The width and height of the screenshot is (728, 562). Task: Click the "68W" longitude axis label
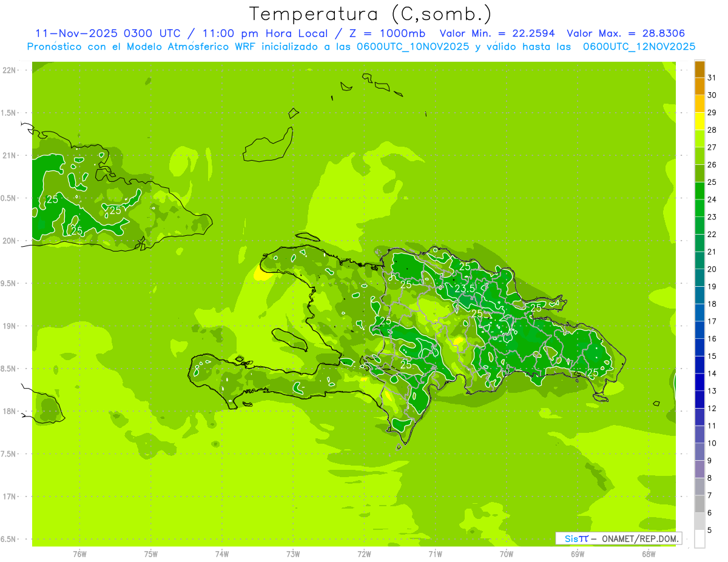point(649,554)
